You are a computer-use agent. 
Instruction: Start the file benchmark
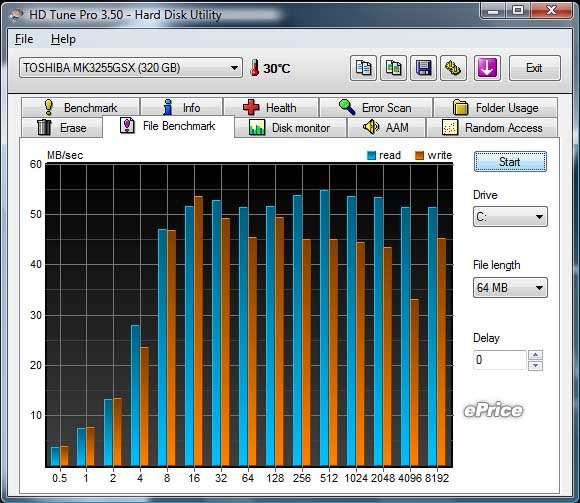pos(510,162)
